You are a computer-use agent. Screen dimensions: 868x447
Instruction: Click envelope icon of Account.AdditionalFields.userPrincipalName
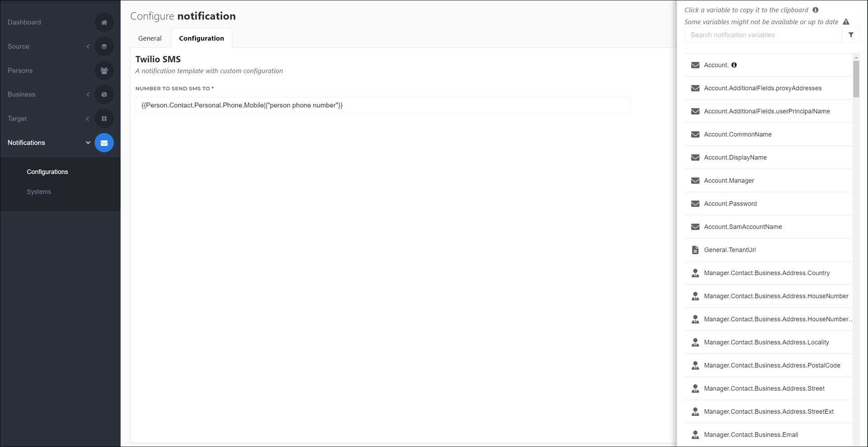tap(695, 111)
